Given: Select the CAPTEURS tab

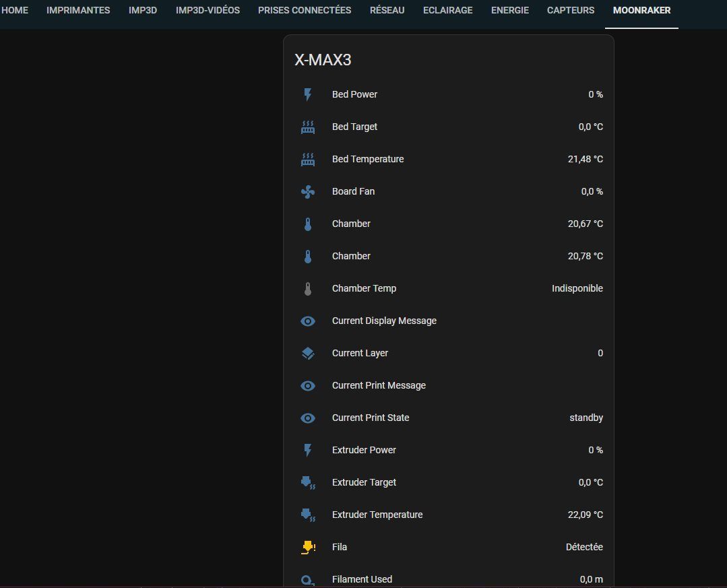Looking at the screenshot, I should coord(571,10).
